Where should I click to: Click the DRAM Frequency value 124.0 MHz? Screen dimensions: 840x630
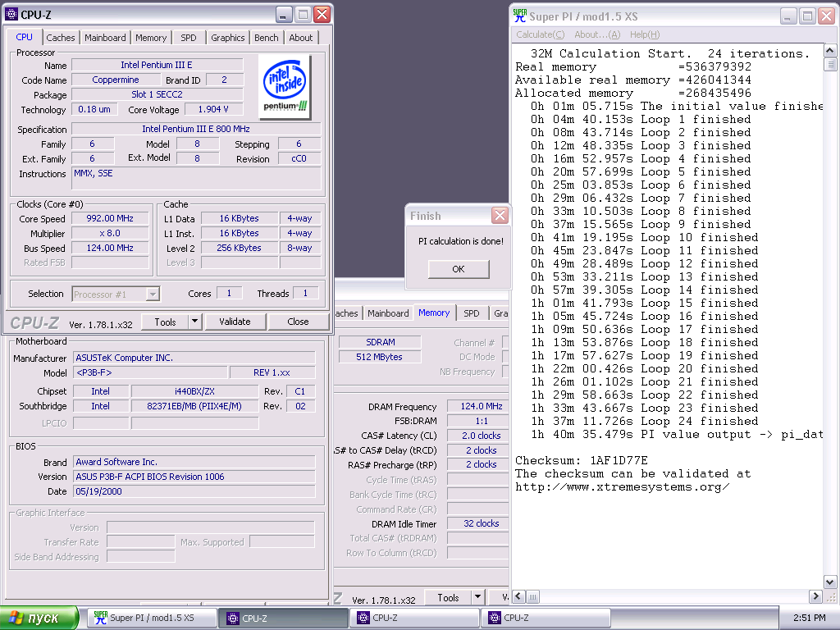[x=478, y=407]
